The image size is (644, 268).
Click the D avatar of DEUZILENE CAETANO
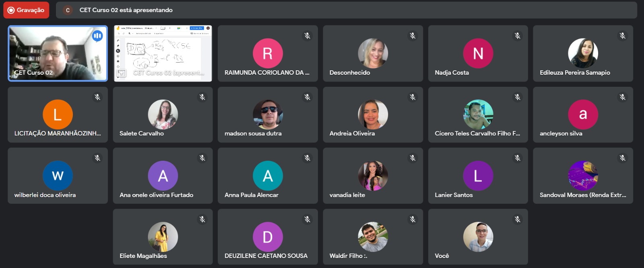(268, 237)
